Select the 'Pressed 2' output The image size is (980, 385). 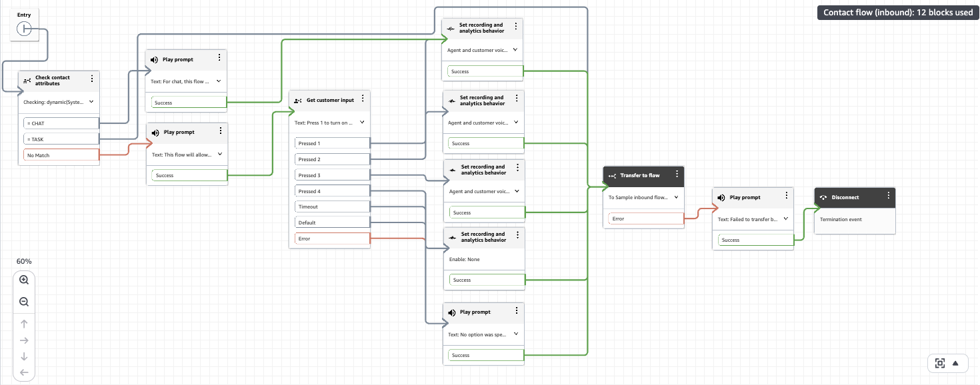[332, 159]
